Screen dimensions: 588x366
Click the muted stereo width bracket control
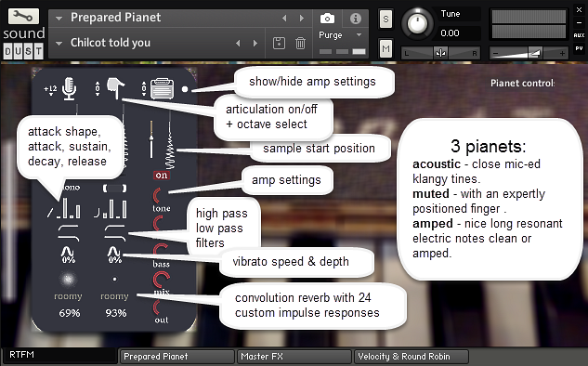pos(115,188)
